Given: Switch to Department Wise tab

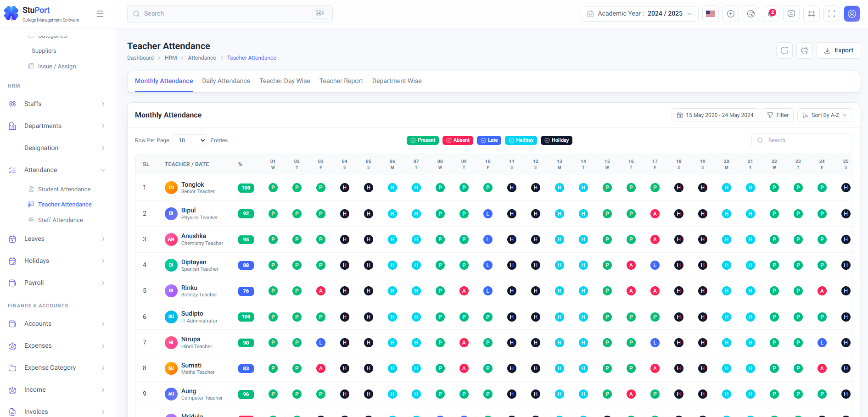Looking at the screenshot, I should point(397,81).
